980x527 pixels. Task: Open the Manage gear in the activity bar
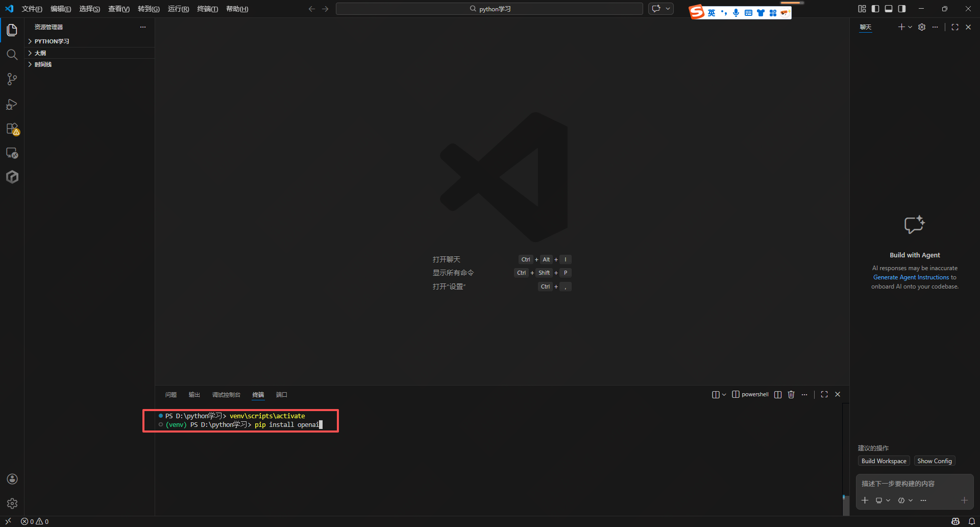(x=12, y=504)
